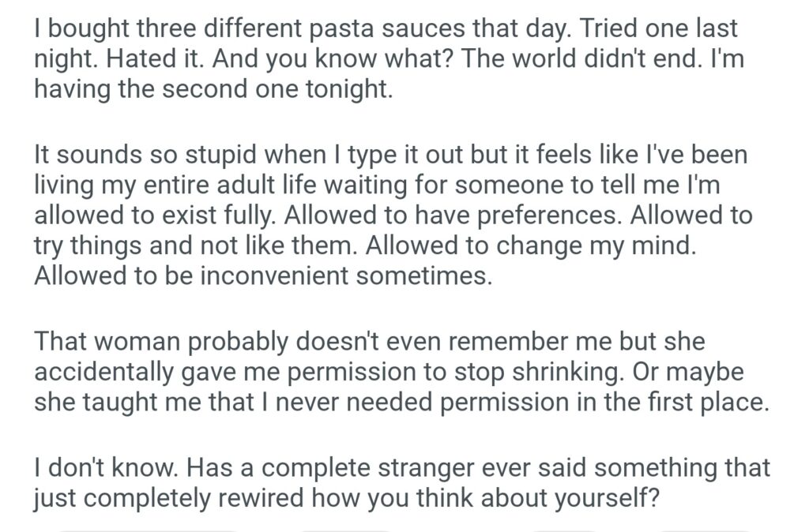The width and height of the screenshot is (809, 532).
Task: Click the line "Allowed to be inconvenient sometimes."
Action: coord(263,275)
